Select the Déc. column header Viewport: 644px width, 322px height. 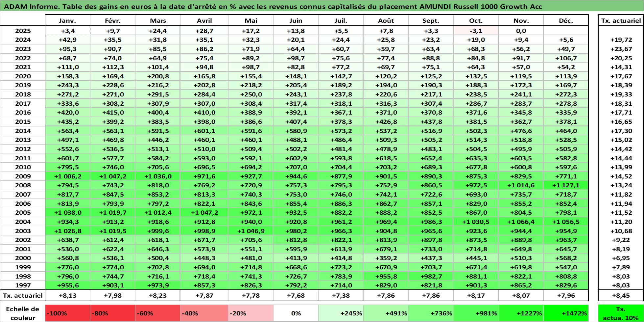point(566,20)
